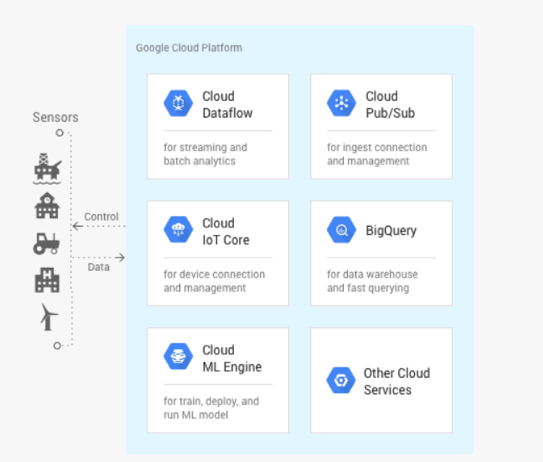The height and width of the screenshot is (462, 543).
Task: Click the Cloud Dataflow hexagon icon
Action: (178, 103)
